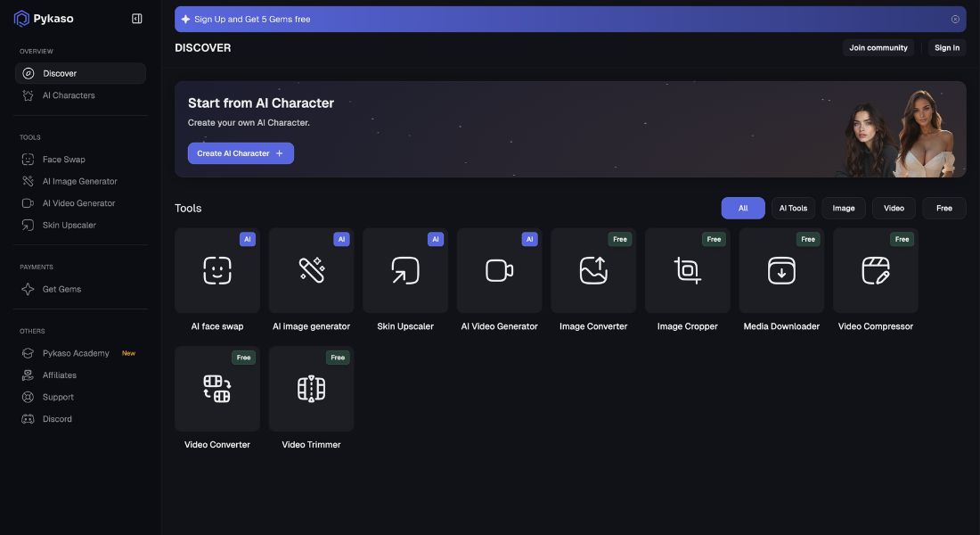This screenshot has width=980, height=535.
Task: Click the Join community button
Action: 878,47
